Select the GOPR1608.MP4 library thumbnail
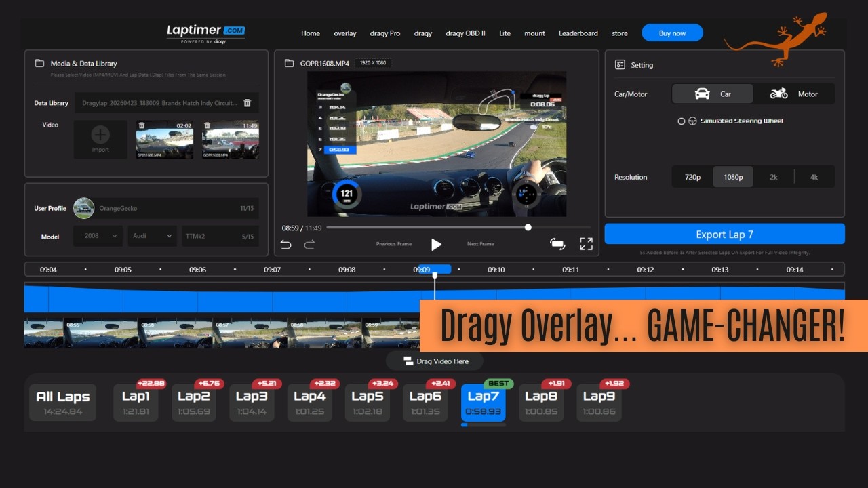 pos(230,140)
